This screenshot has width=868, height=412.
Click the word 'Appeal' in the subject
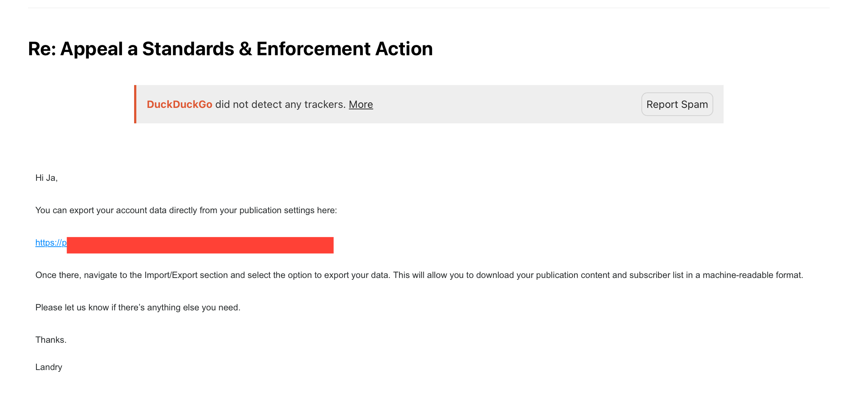91,49
